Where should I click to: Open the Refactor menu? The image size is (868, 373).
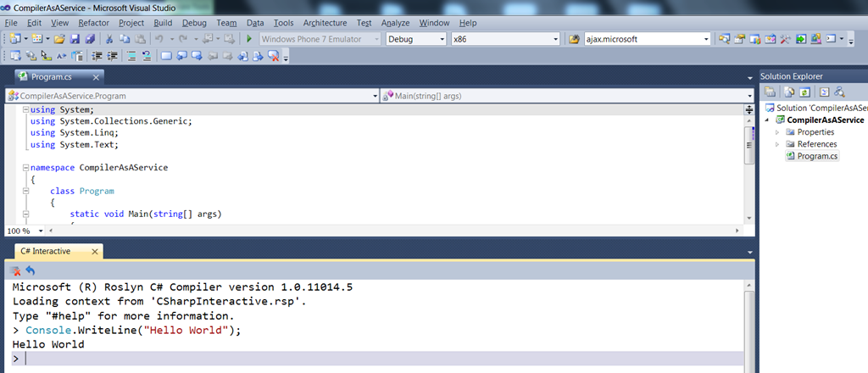point(93,23)
